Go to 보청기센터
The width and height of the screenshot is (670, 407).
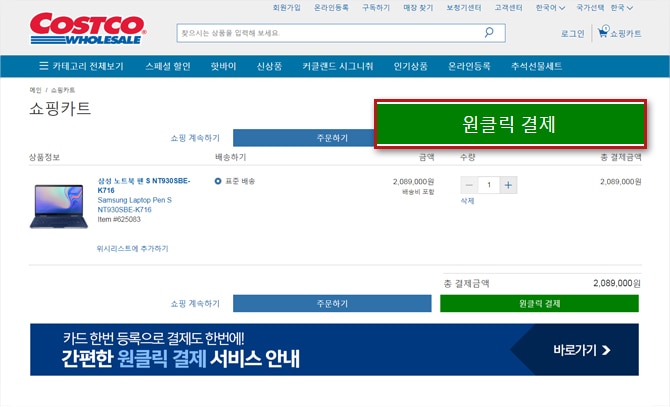pyautogui.click(x=464, y=8)
